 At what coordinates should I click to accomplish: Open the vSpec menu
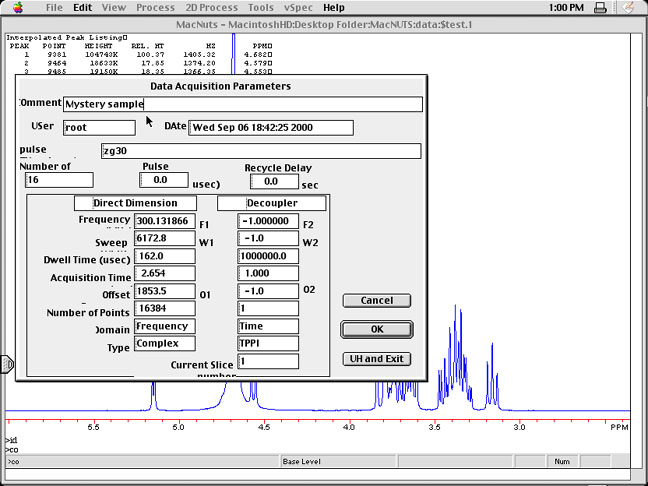pos(298,7)
